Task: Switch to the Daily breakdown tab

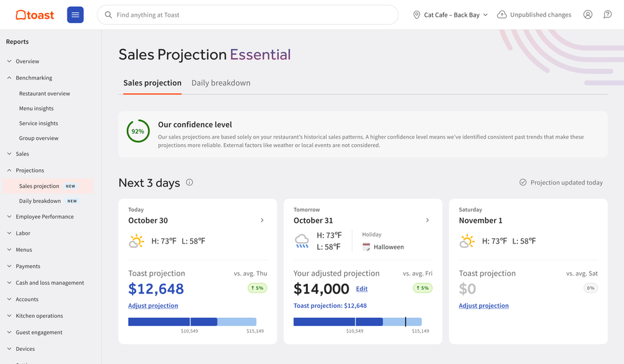Action: 221,83
